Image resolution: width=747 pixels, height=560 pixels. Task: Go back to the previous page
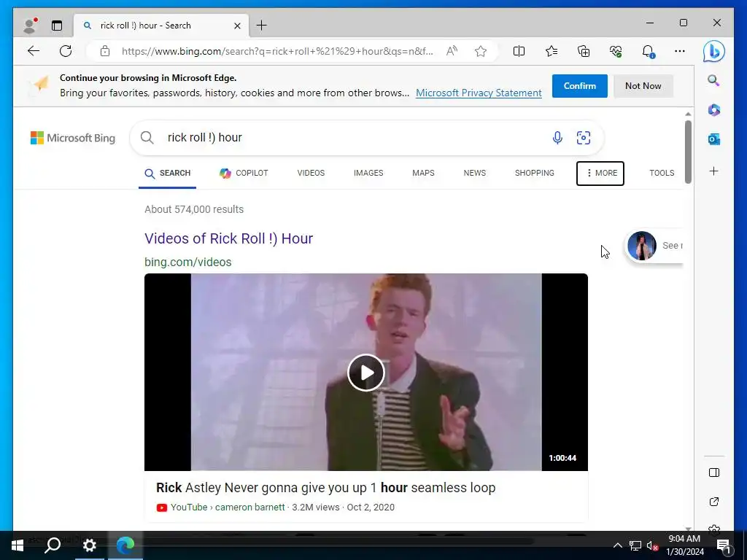point(34,51)
